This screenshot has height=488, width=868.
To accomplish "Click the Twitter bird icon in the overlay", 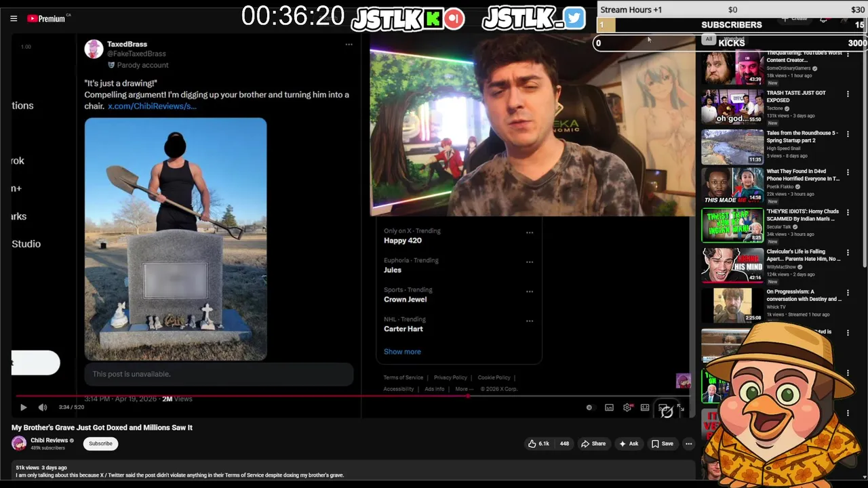I will coord(574,18).
